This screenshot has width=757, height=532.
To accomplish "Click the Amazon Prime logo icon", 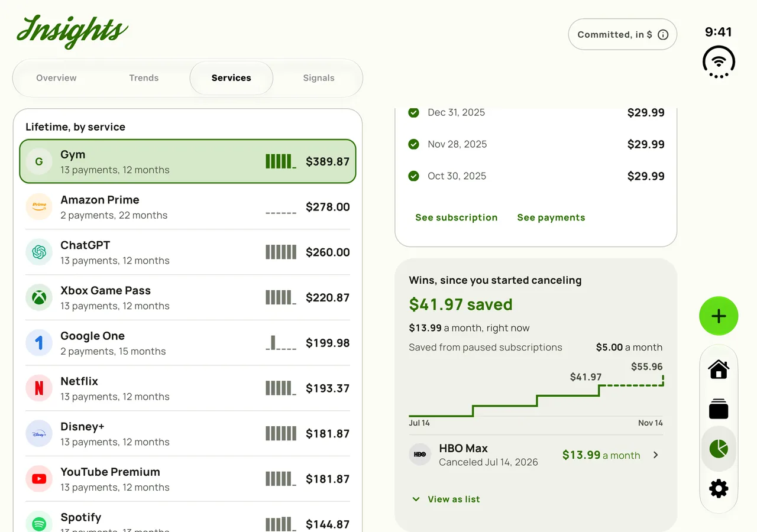I will point(39,207).
